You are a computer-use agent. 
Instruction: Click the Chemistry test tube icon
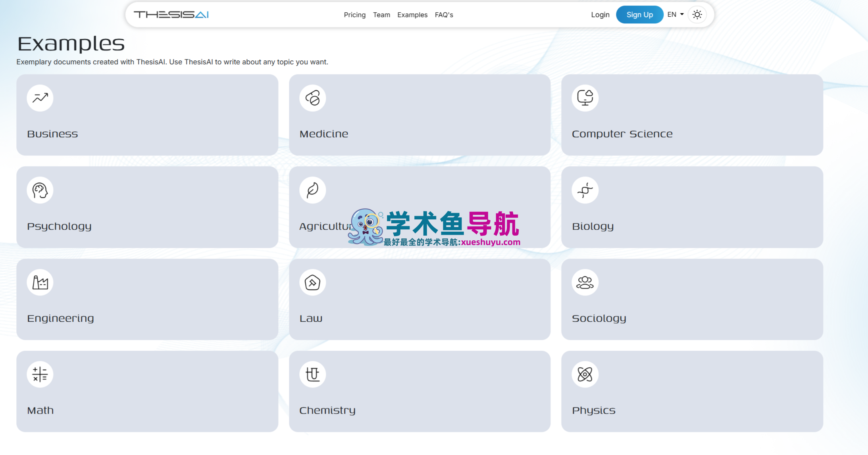312,374
